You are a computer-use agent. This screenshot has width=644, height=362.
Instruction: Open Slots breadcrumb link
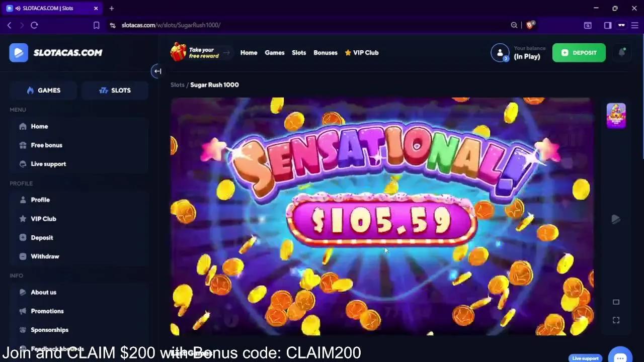(x=178, y=85)
